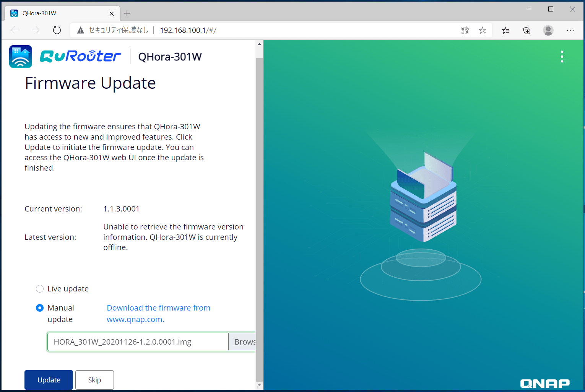The image size is (585, 392).
Task: Click the QuRouter wordmark
Action: pos(80,57)
